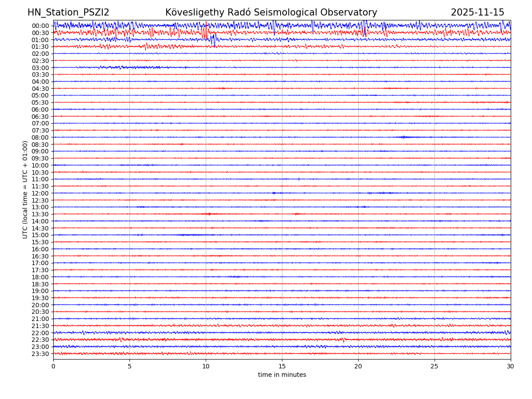Click the "time in minutes" axis label
The image size is (532, 399).
pos(282,375)
